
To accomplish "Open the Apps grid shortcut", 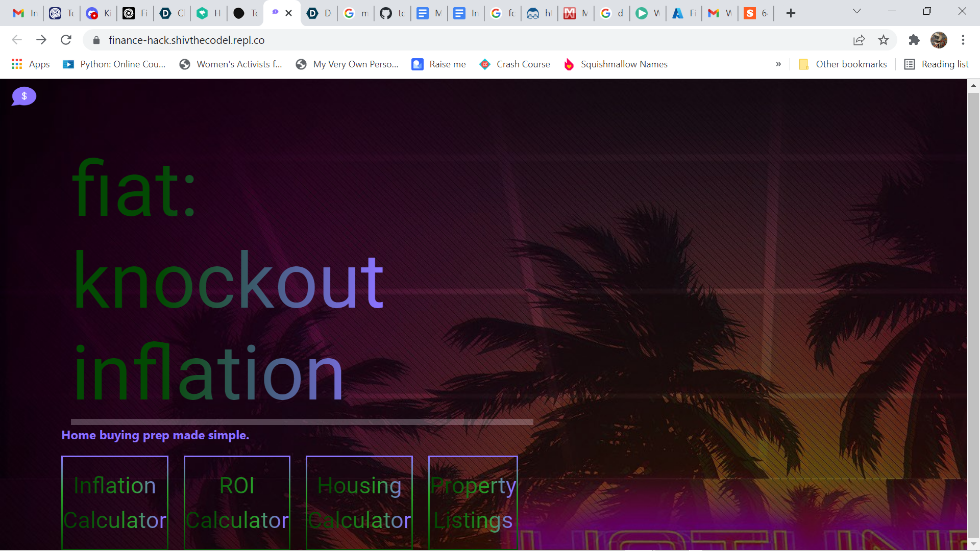I will (x=31, y=64).
